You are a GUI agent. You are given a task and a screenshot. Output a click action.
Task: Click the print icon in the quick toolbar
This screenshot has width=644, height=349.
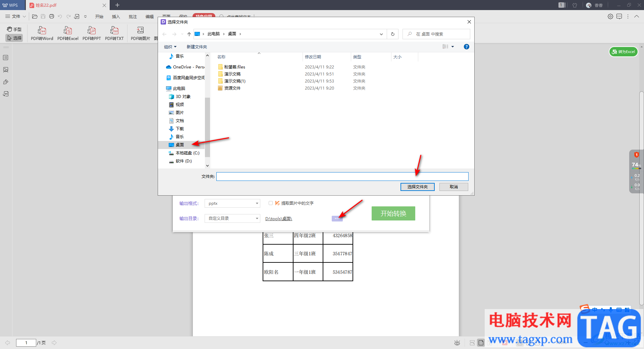click(x=51, y=16)
